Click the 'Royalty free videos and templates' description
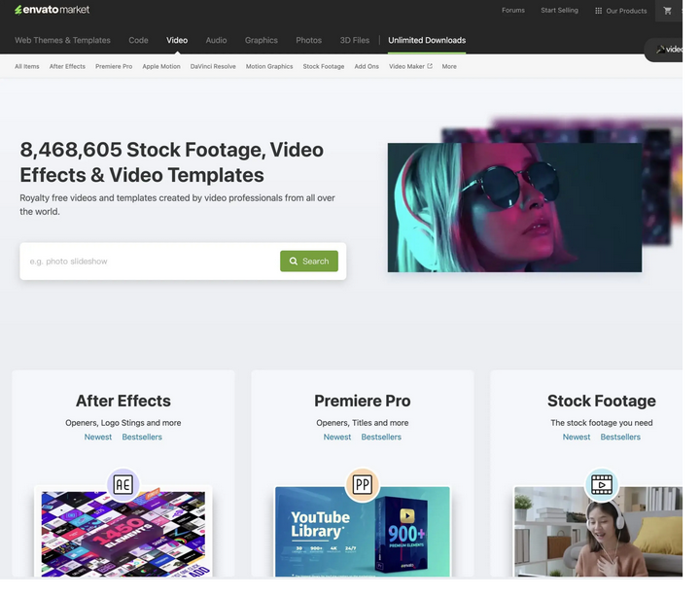700x595 pixels. click(x=177, y=204)
